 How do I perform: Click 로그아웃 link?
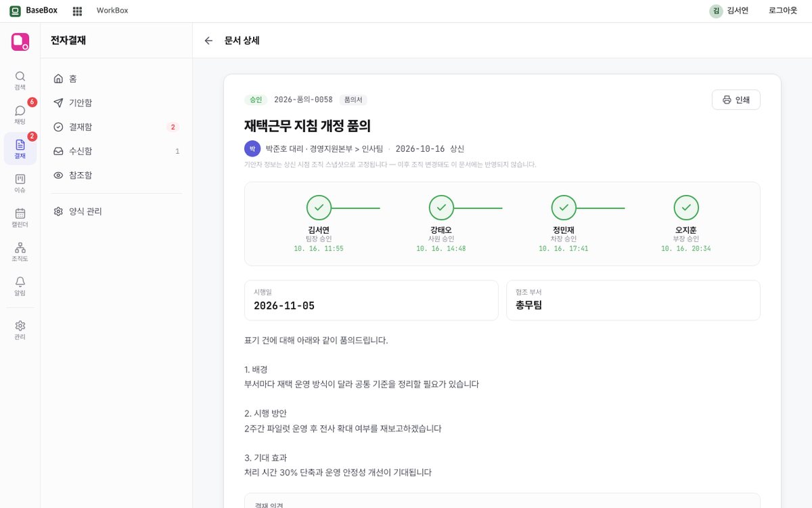(x=784, y=11)
